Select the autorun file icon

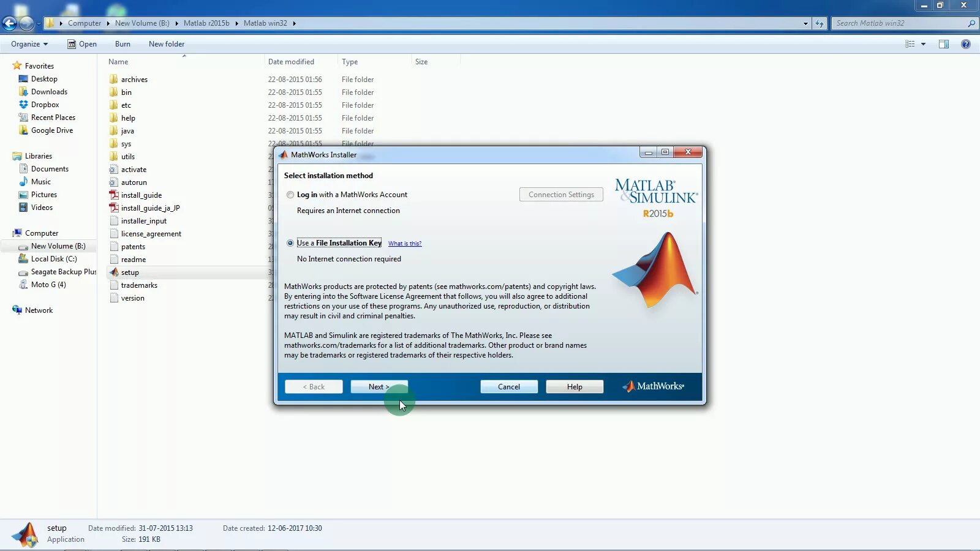tap(114, 182)
